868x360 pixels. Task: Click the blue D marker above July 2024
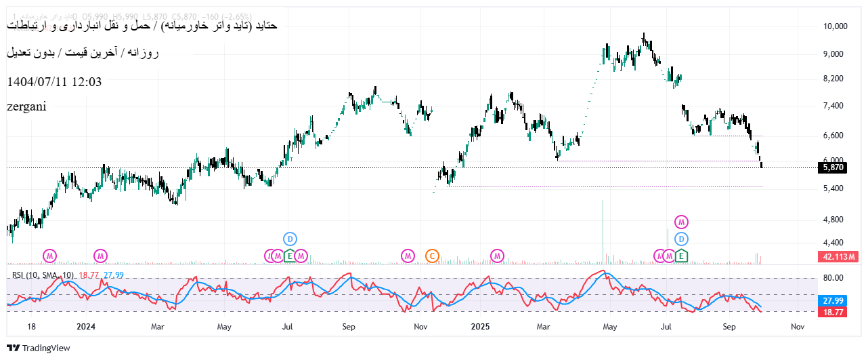[290, 239]
